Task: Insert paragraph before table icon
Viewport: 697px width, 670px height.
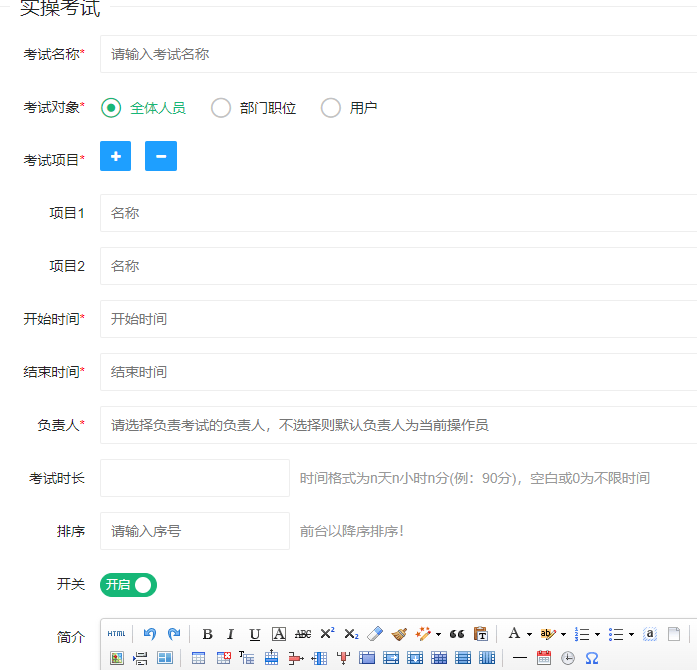Action: [247, 658]
